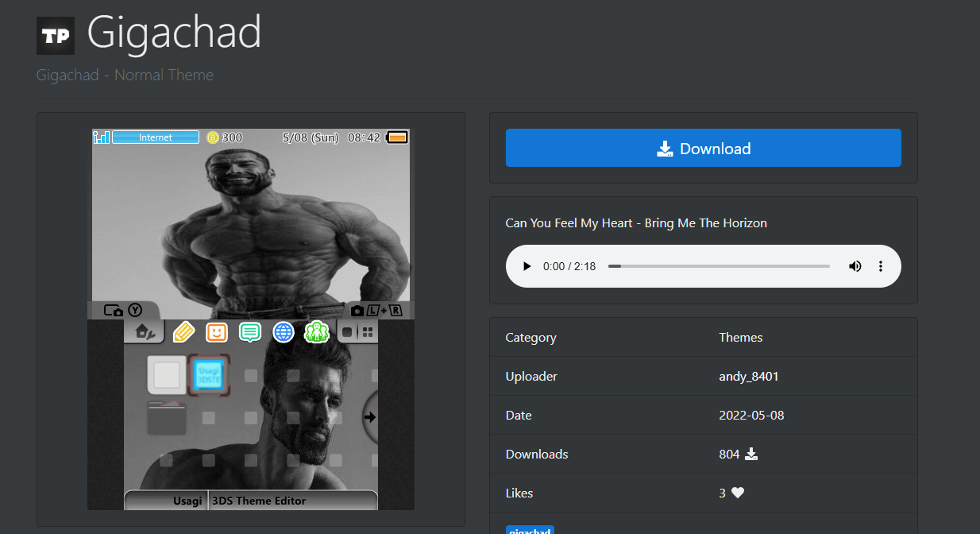Open the Gigachad theme preview image

(x=251, y=319)
